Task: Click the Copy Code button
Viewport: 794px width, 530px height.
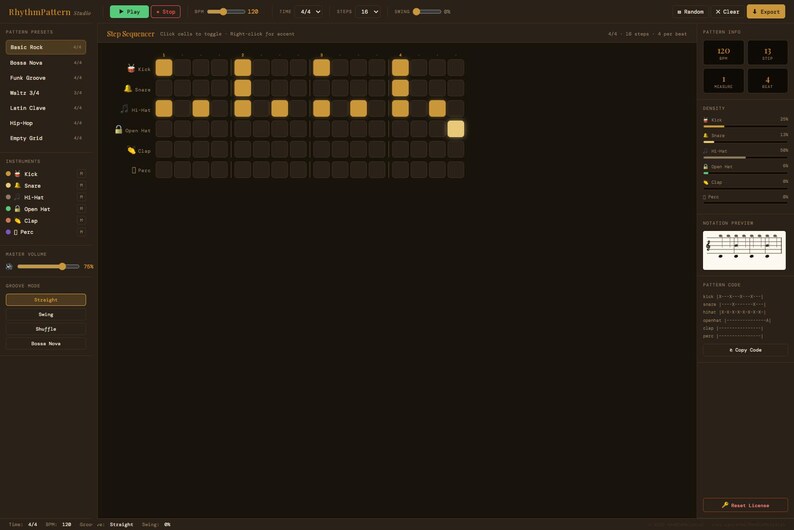Action: pyautogui.click(x=745, y=350)
